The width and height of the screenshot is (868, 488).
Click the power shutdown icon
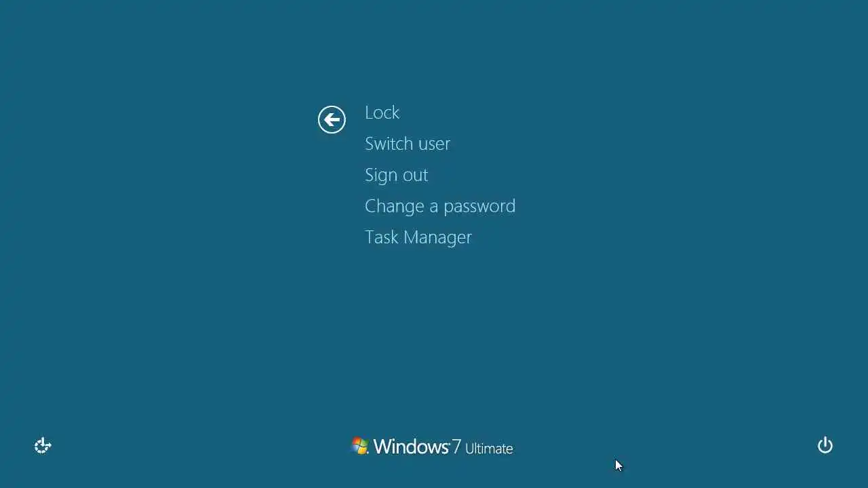tap(825, 445)
